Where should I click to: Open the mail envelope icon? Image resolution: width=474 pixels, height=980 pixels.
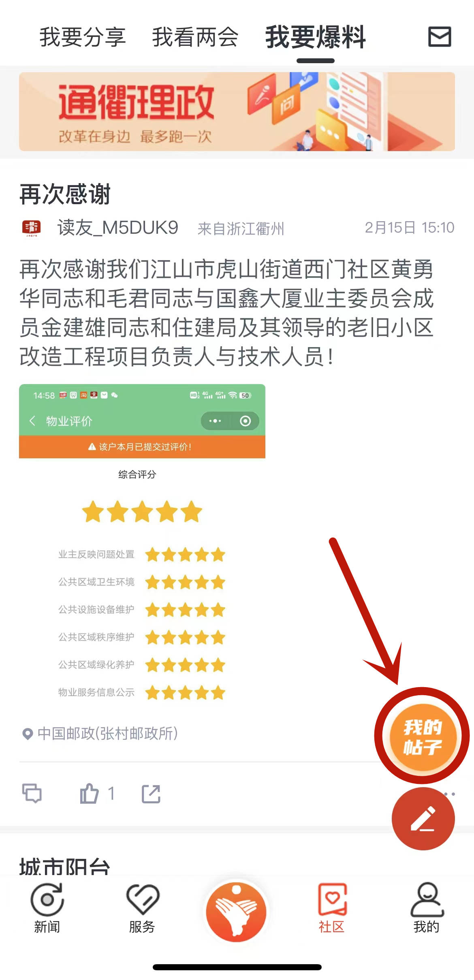(x=440, y=37)
